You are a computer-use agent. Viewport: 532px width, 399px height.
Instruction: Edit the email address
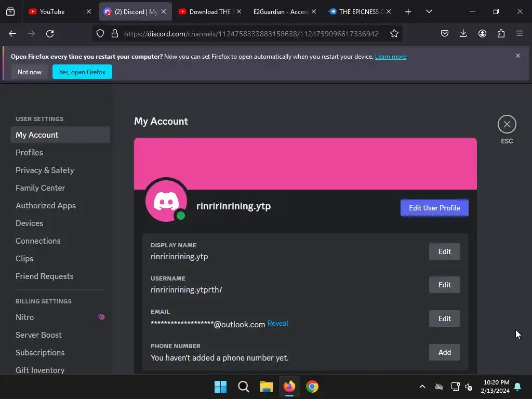pos(445,318)
